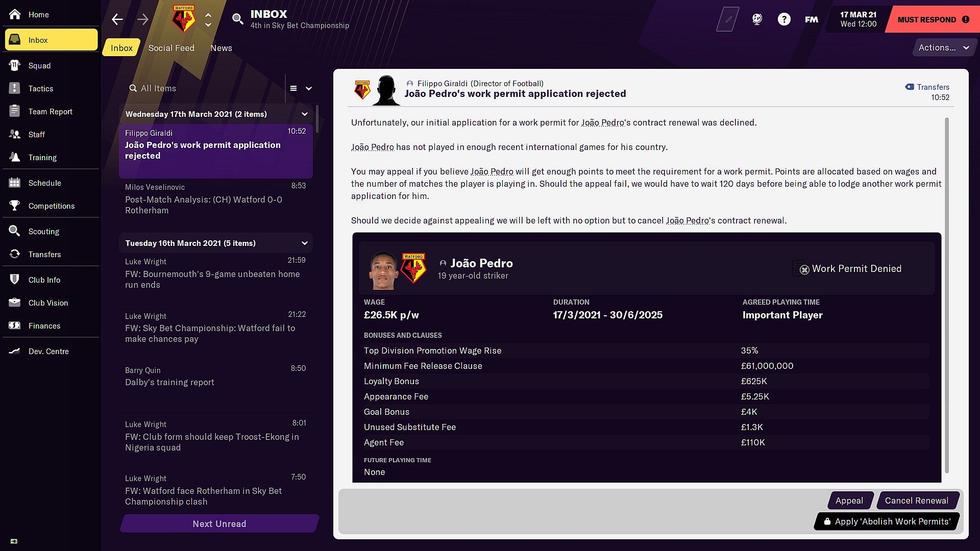Click the message body vertical scrollbar

click(x=947, y=296)
